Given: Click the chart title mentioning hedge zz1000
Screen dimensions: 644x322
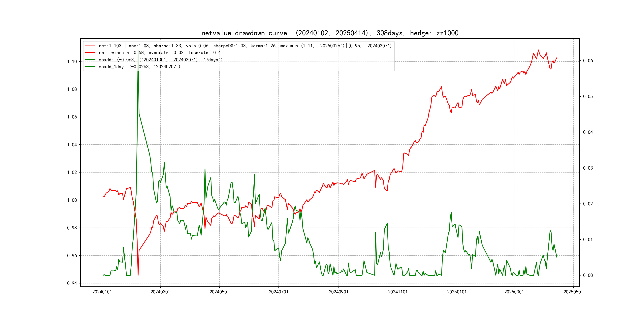Looking at the screenshot, I should click(x=330, y=33).
